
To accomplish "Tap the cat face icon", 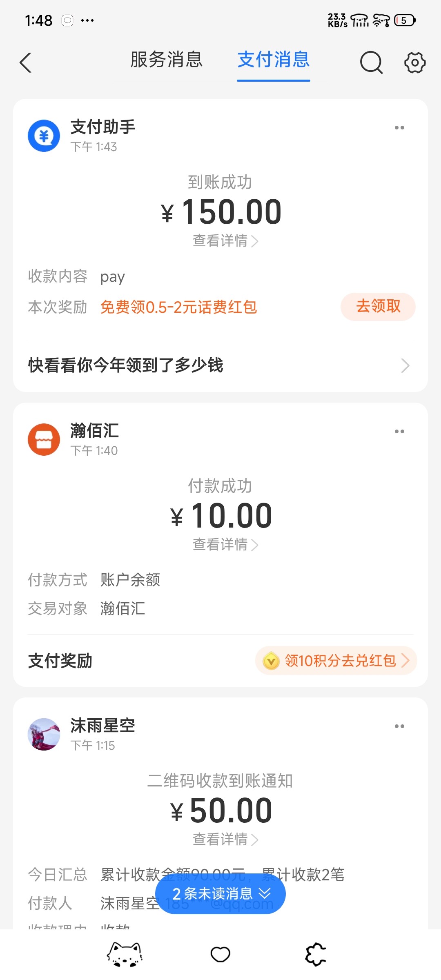I will click(x=125, y=954).
